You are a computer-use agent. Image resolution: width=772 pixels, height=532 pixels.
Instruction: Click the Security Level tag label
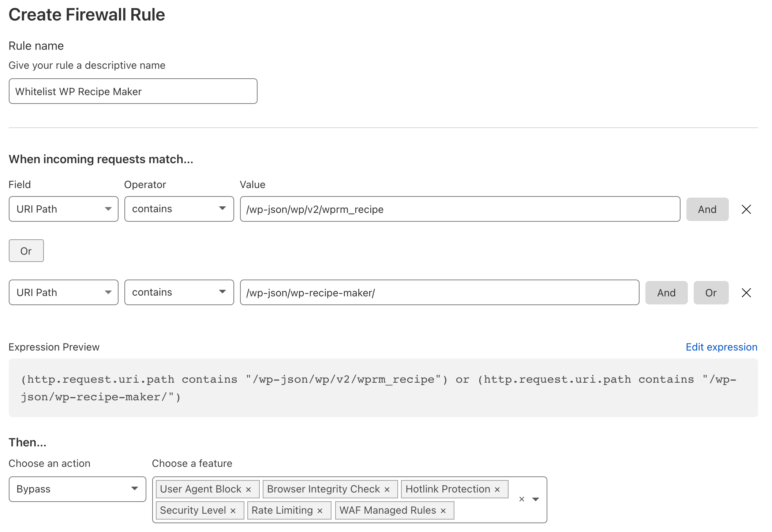[x=193, y=510]
